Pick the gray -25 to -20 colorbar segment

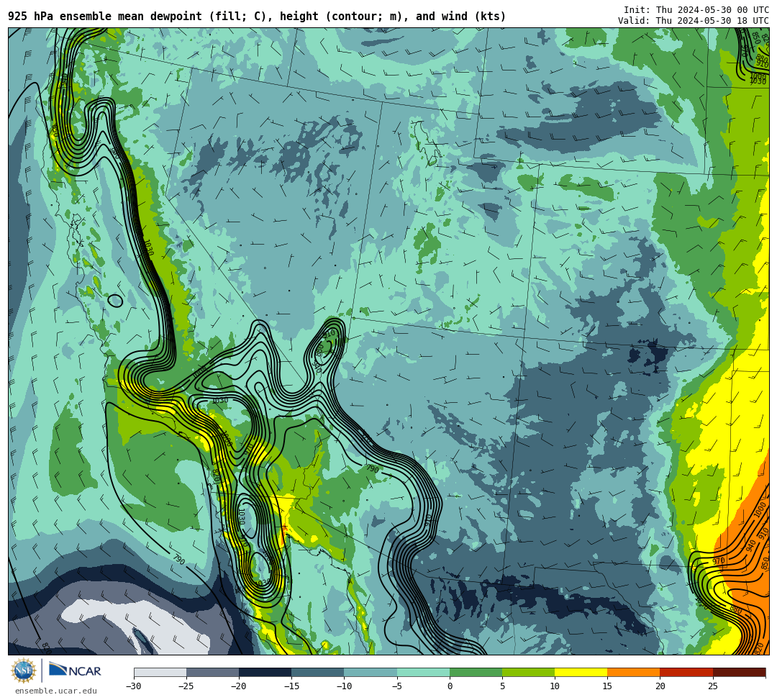pyautogui.click(x=212, y=673)
